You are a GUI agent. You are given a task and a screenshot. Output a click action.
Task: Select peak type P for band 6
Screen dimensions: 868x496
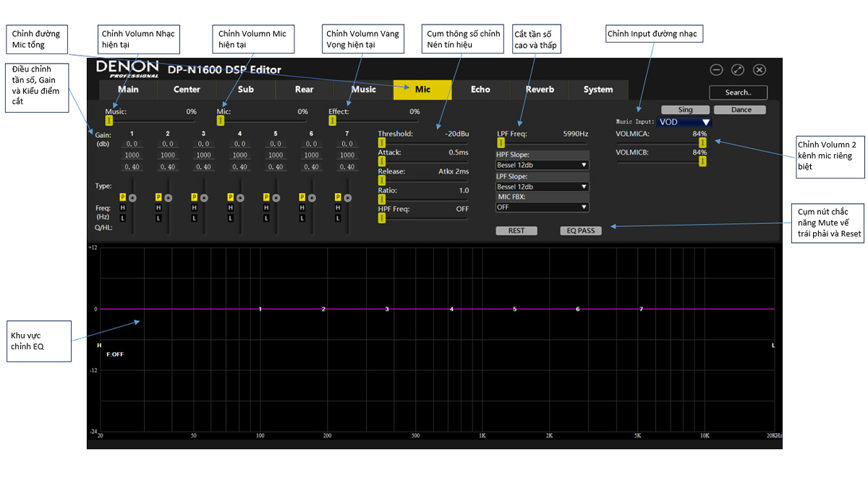pos(302,197)
